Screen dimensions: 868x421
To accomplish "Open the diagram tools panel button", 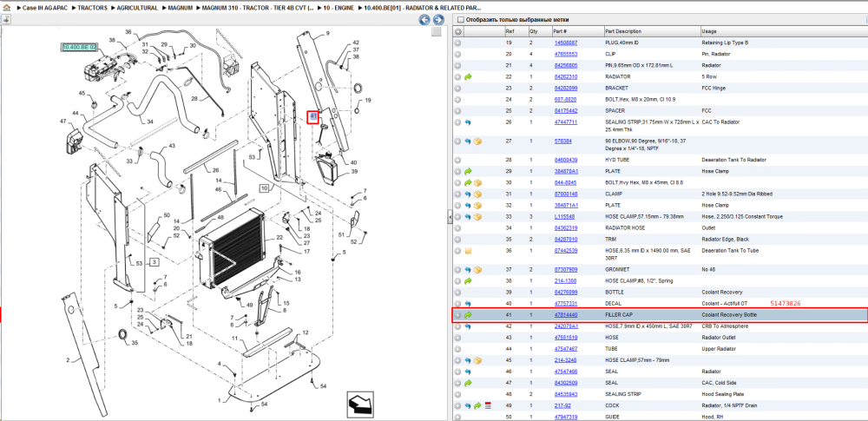I will 5,19.
